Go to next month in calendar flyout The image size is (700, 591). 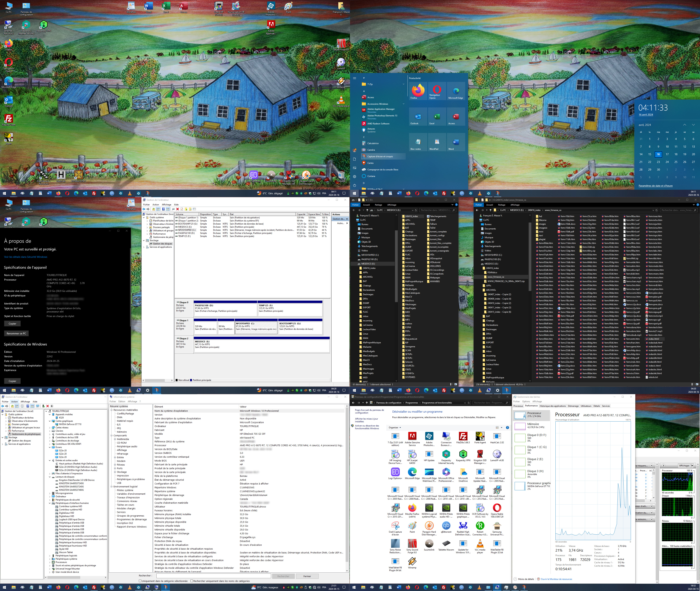click(693, 125)
